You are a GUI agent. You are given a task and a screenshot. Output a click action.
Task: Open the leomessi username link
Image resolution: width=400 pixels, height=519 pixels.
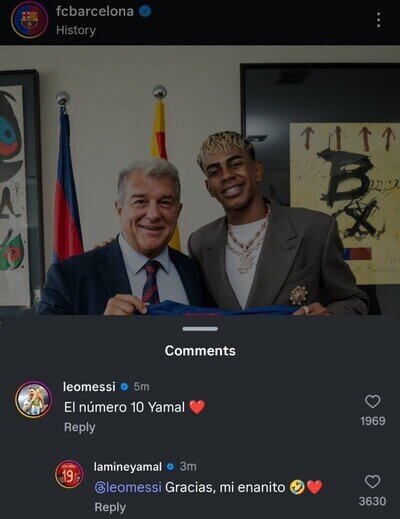pos(89,387)
